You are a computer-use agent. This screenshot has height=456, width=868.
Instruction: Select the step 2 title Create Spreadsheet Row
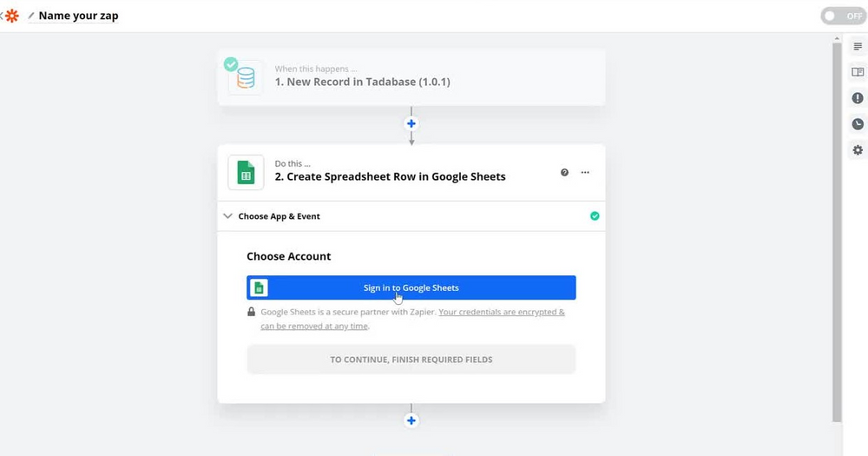click(391, 176)
